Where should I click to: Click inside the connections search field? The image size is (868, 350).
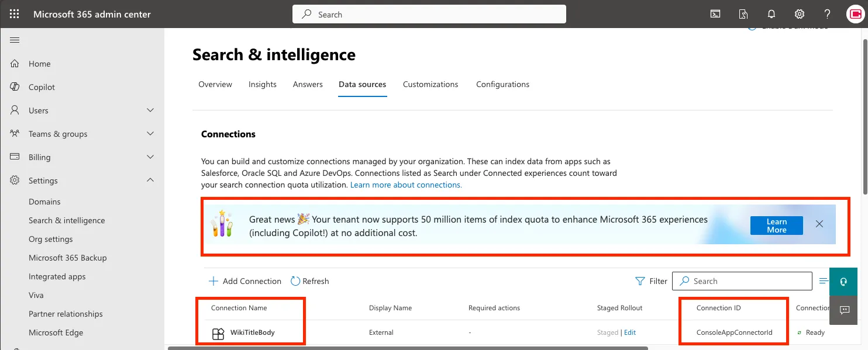(742, 281)
